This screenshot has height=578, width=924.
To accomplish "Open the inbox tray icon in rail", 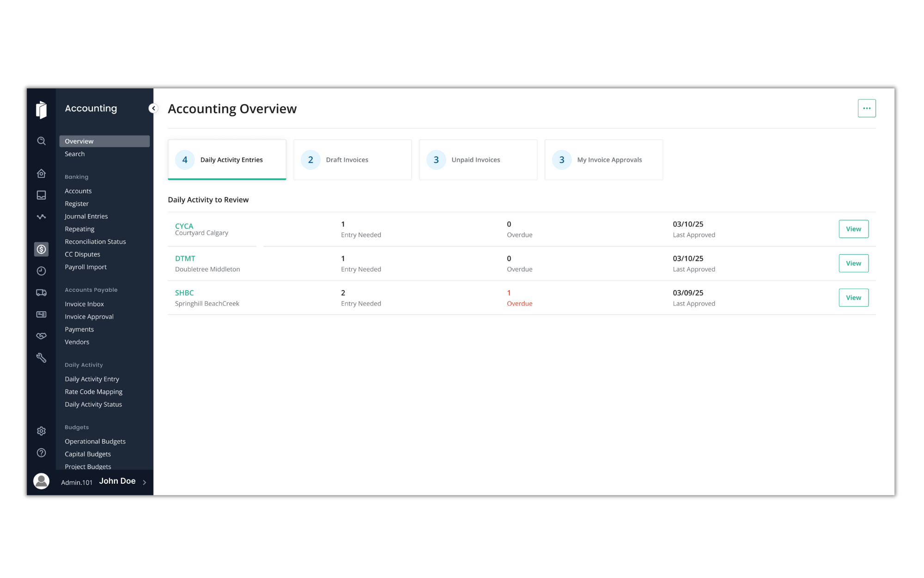I will coord(41,195).
